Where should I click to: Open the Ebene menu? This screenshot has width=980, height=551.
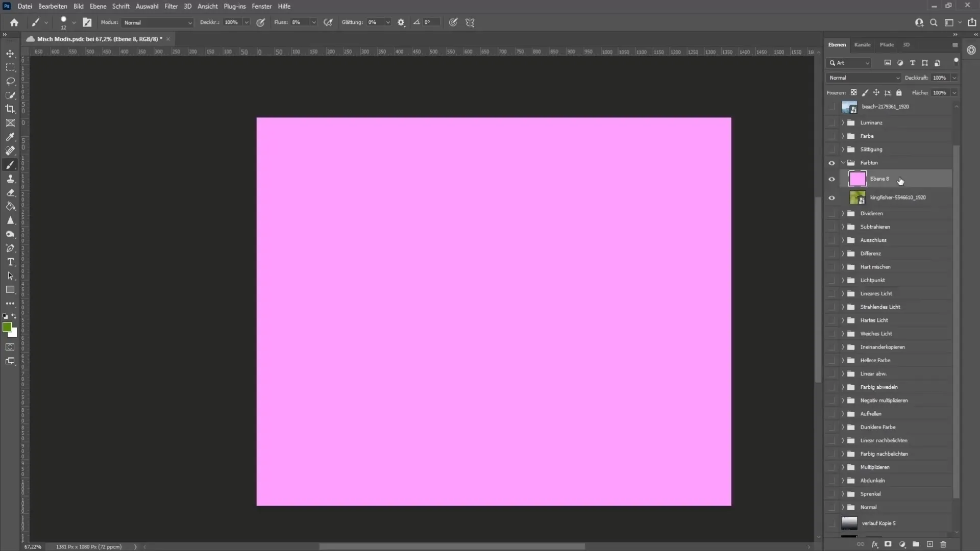coord(97,6)
